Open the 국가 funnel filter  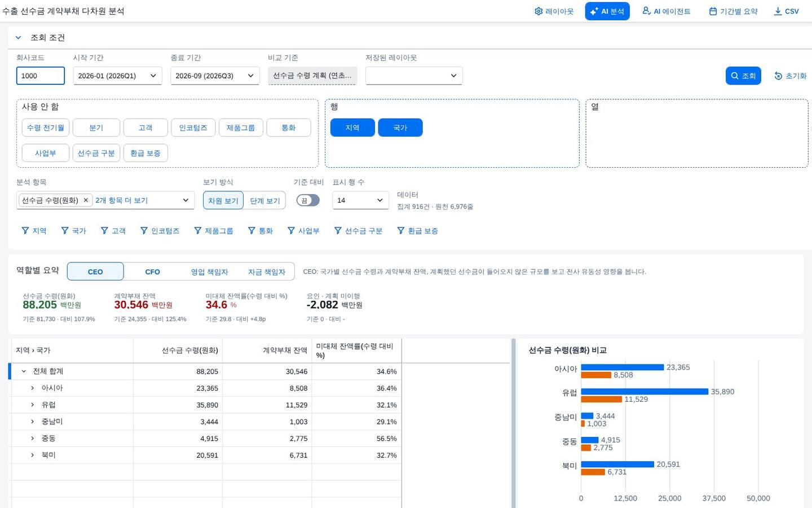[x=74, y=231]
